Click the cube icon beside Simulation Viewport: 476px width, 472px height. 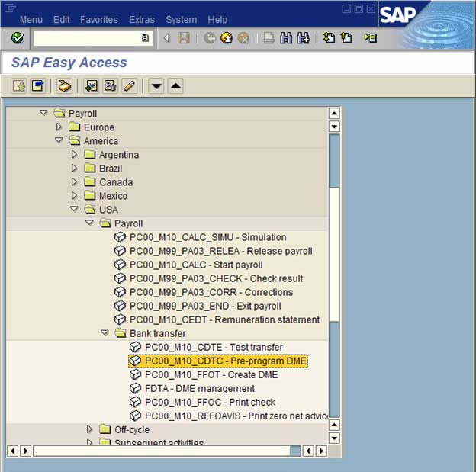(120, 237)
